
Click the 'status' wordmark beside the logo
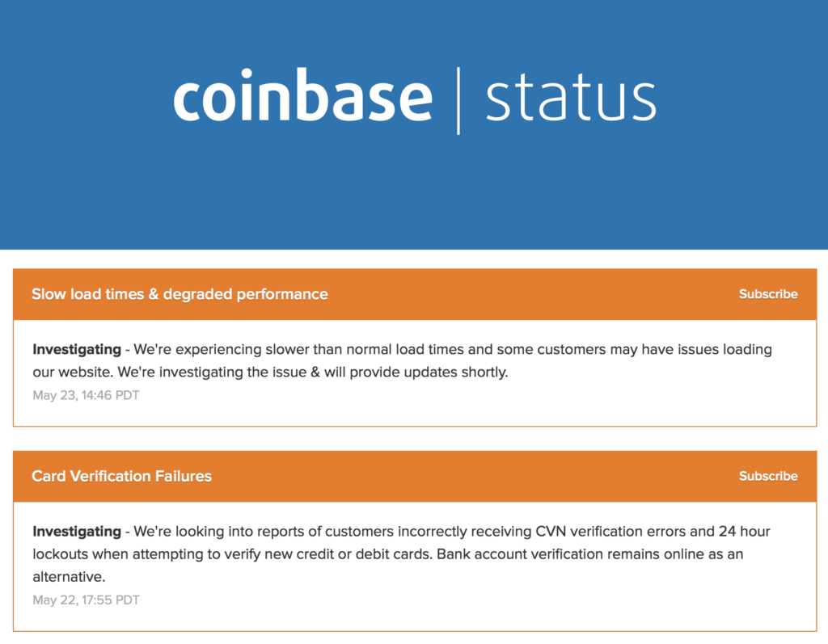point(570,95)
